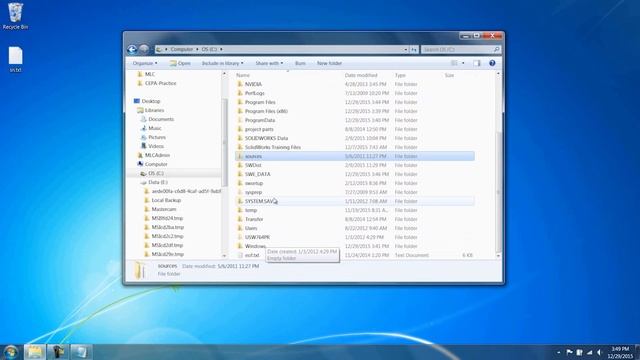Select the SWE_DATA folder
The width and height of the screenshot is (640, 360).
pos(258,174)
